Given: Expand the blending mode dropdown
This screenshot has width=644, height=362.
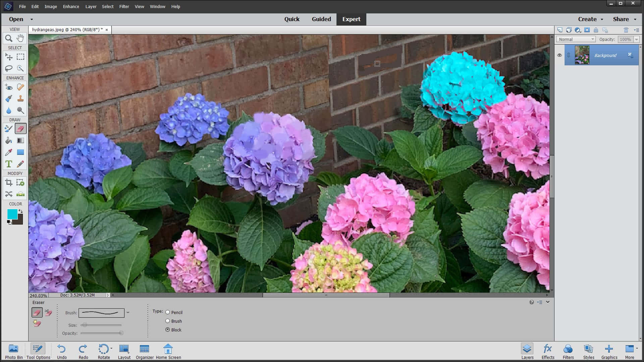Looking at the screenshot, I should [576, 39].
